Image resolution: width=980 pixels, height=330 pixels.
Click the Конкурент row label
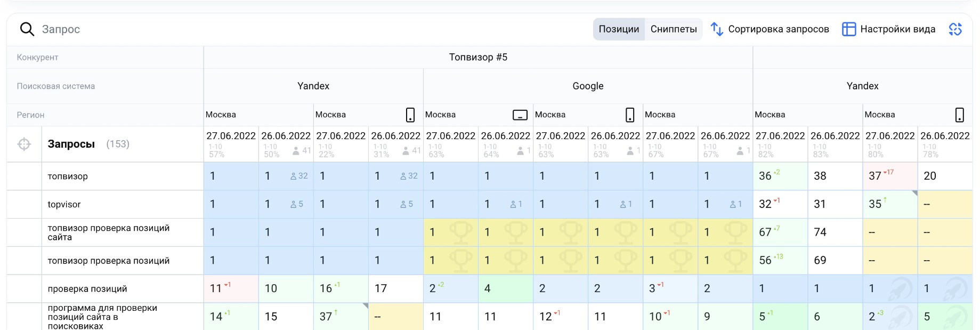pos(37,57)
